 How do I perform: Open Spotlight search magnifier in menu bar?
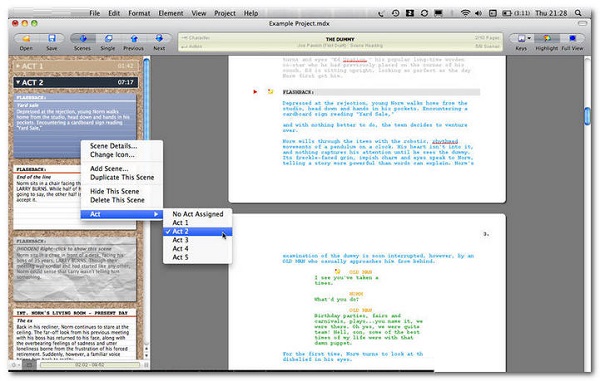[x=578, y=13]
